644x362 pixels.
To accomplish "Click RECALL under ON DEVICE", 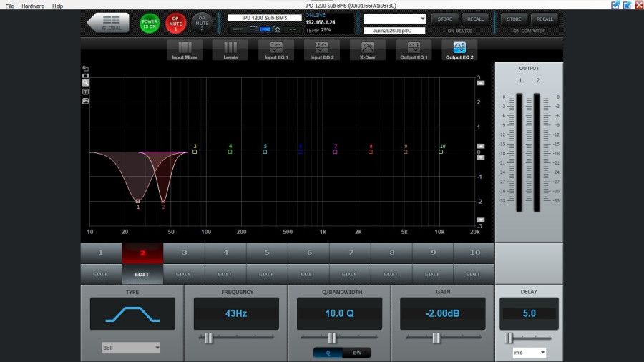I will point(475,19).
